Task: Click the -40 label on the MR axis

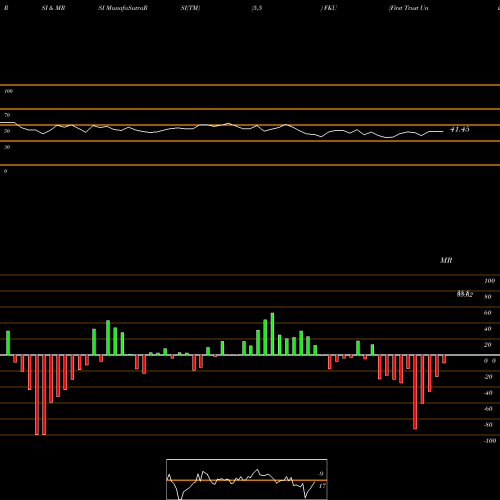Action: coord(488,393)
